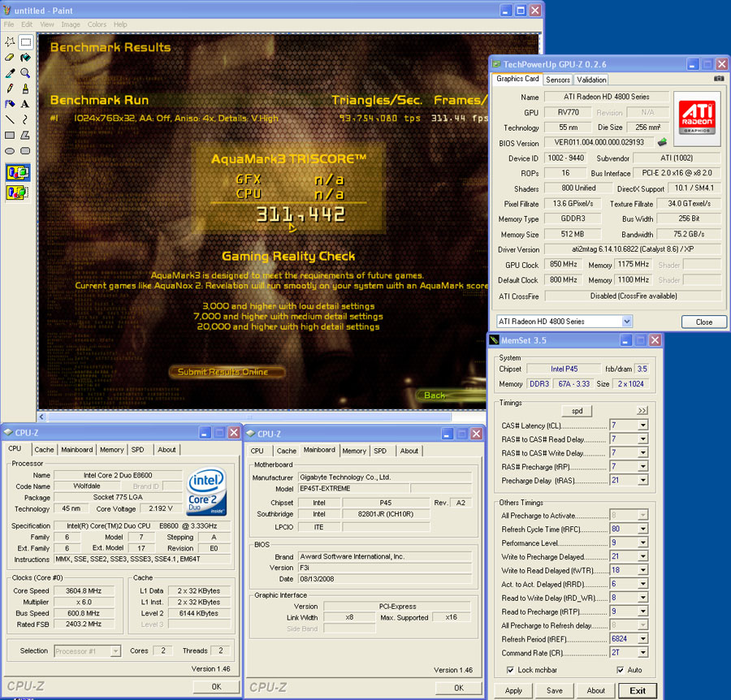731x700 pixels.
Task: Toggle the Auto checkbox in MemSet
Action: (x=620, y=670)
